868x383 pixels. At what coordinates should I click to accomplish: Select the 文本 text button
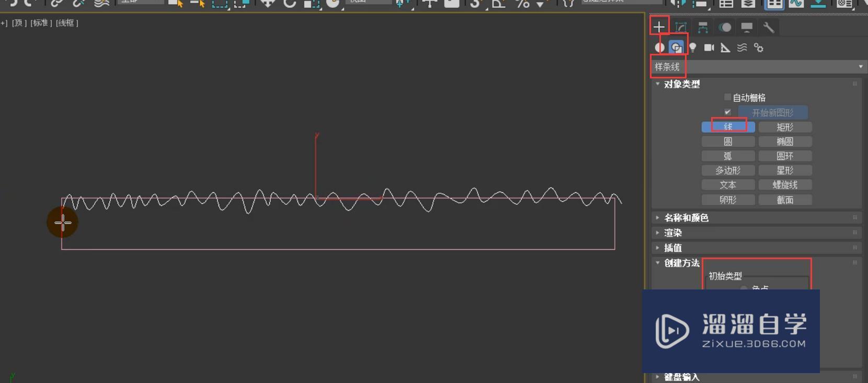[x=728, y=185]
